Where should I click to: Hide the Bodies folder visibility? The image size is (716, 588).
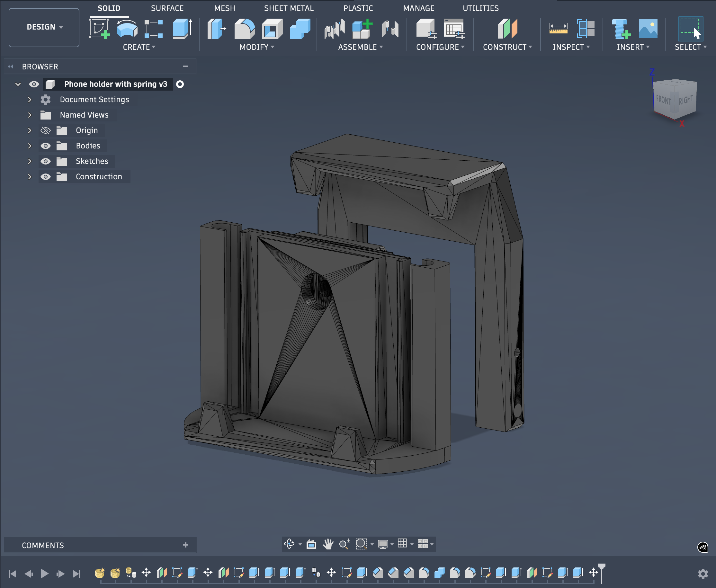tap(45, 146)
